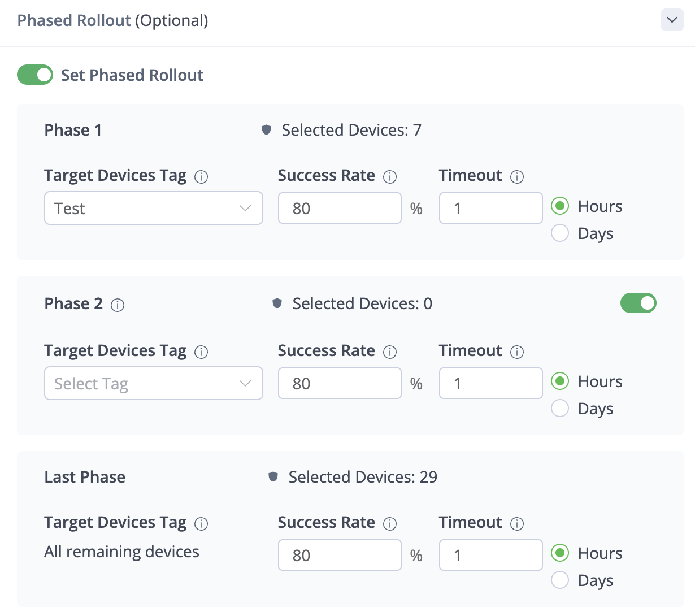Click the Phase 2 Timeout input field

click(490, 383)
